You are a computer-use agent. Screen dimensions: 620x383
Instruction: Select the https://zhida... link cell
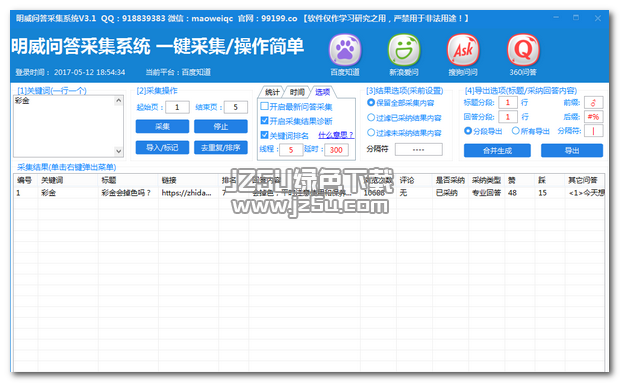click(188, 193)
